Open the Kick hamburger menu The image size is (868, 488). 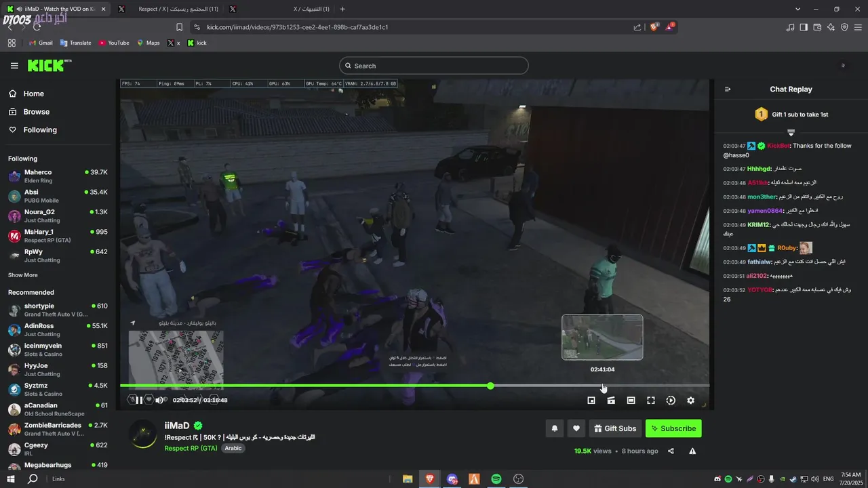[14, 66]
